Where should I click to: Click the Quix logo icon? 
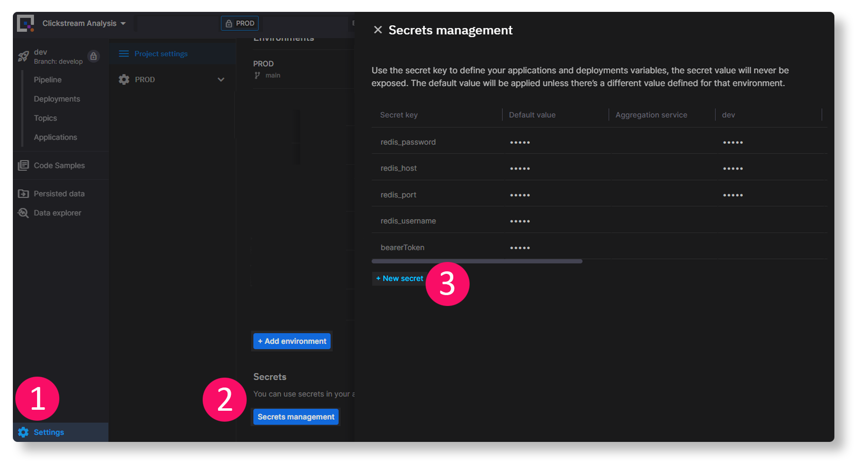(x=25, y=23)
